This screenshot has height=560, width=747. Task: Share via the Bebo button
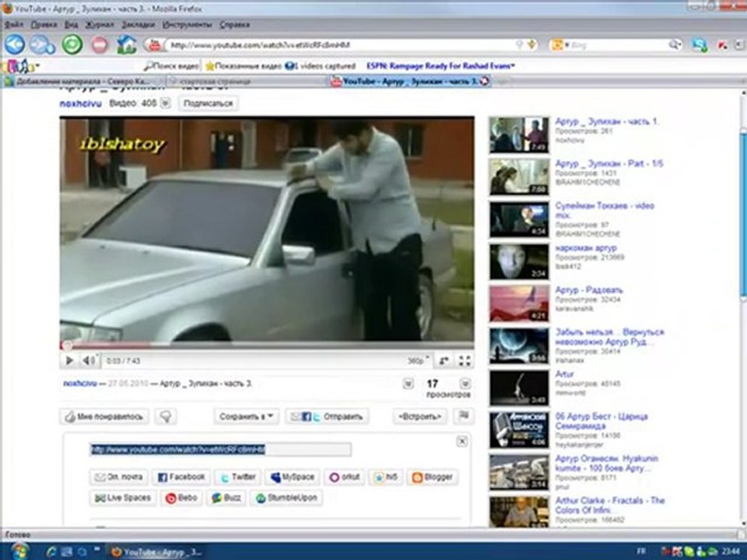(181, 498)
